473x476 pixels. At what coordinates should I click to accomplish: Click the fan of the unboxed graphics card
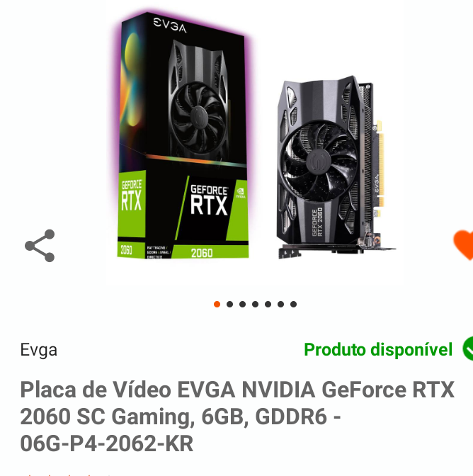point(319,161)
